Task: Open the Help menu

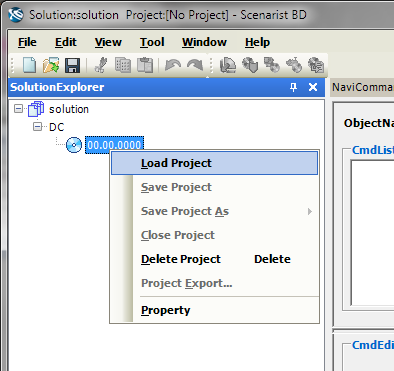Action: (257, 42)
